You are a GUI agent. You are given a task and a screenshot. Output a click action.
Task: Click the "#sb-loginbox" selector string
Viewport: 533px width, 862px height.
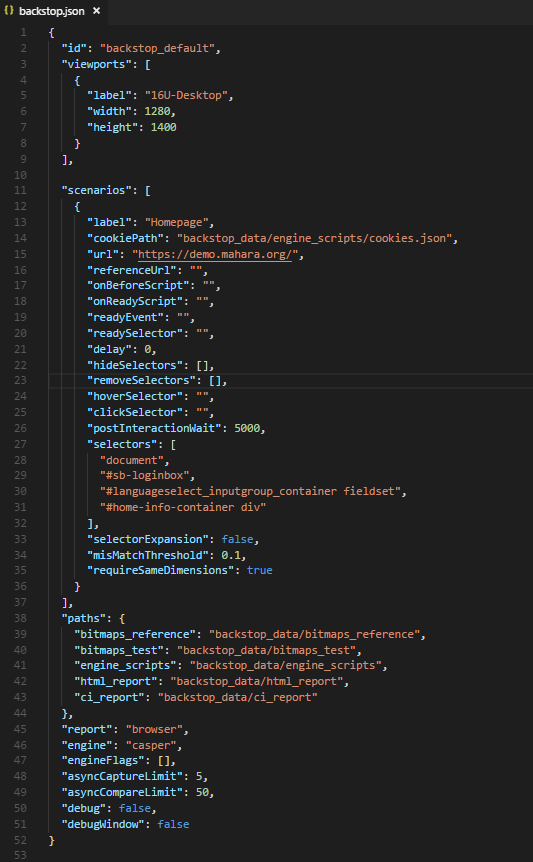pyautogui.click(x=145, y=475)
